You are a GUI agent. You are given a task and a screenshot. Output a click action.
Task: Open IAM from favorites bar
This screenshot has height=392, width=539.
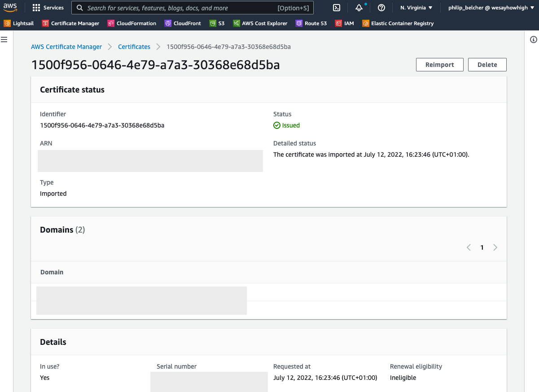344,23
